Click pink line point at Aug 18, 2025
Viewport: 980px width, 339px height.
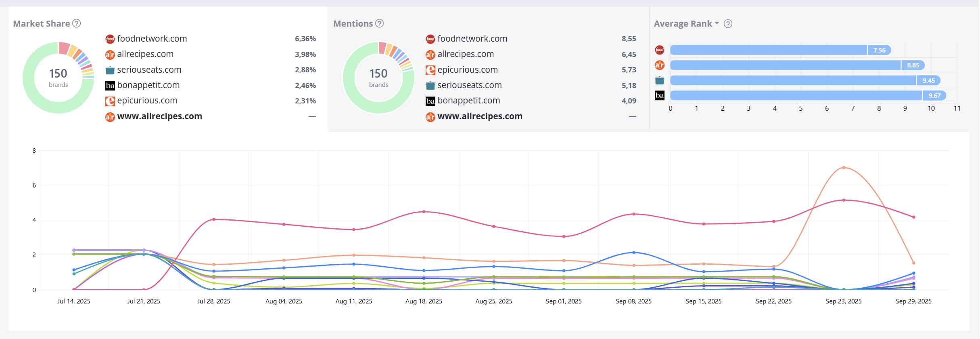(x=424, y=212)
